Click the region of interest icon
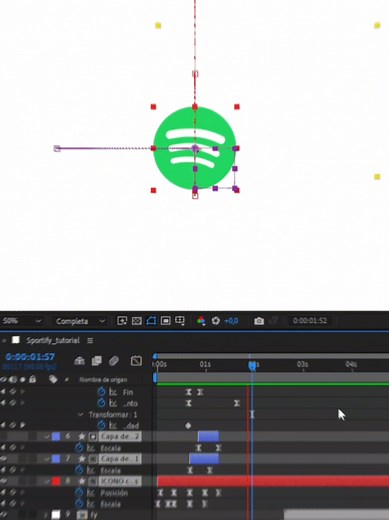The width and height of the screenshot is (389, 520). 166,321
